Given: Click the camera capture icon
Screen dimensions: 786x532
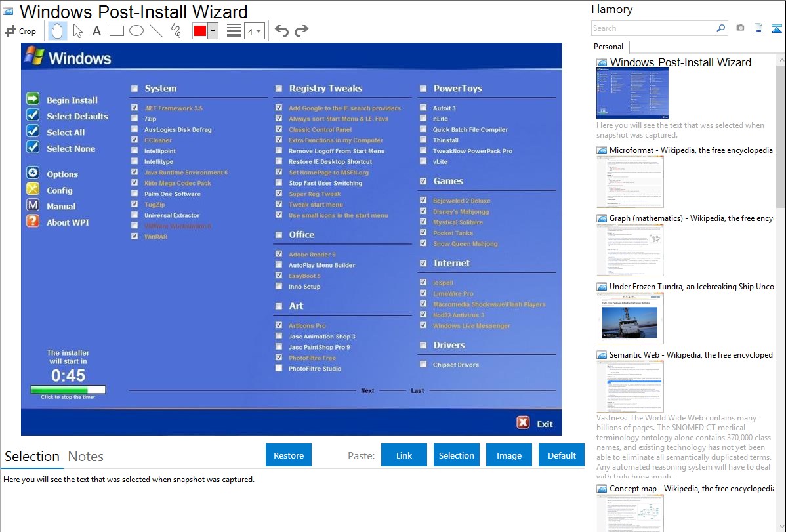Looking at the screenshot, I should (740, 28).
